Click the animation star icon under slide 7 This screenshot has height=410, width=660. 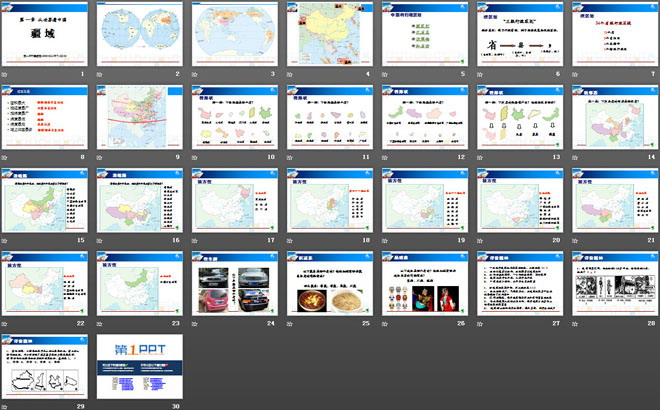coord(575,75)
